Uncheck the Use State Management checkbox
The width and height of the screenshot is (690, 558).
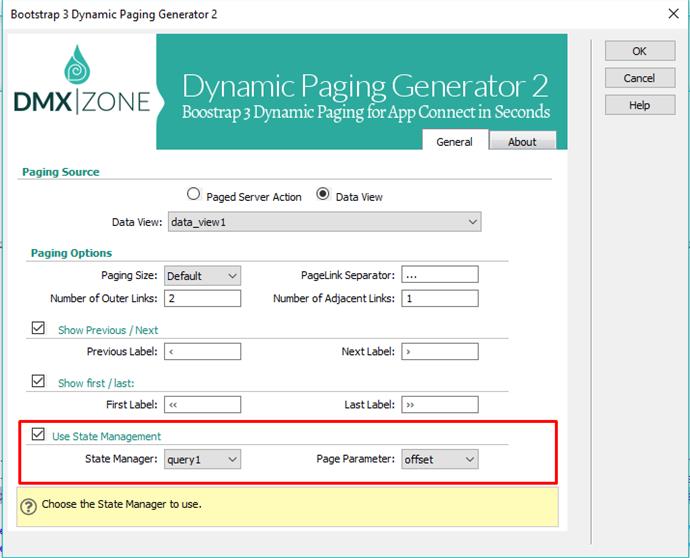[38, 434]
